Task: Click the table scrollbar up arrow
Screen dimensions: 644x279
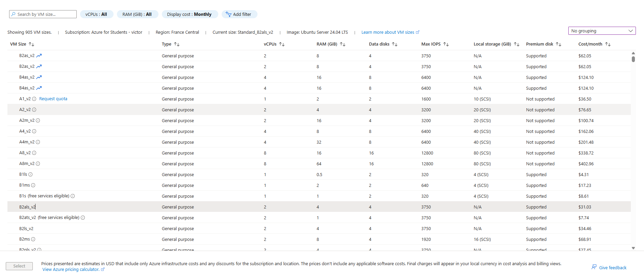Action: [633, 53]
